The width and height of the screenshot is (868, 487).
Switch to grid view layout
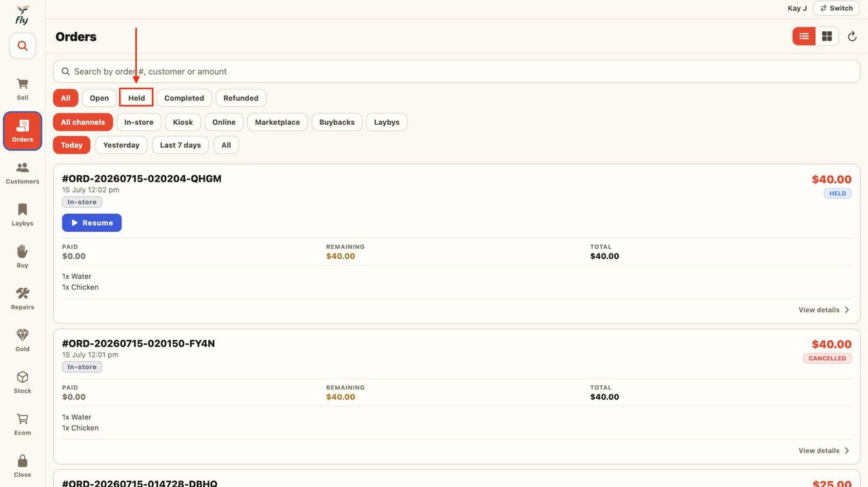click(827, 37)
